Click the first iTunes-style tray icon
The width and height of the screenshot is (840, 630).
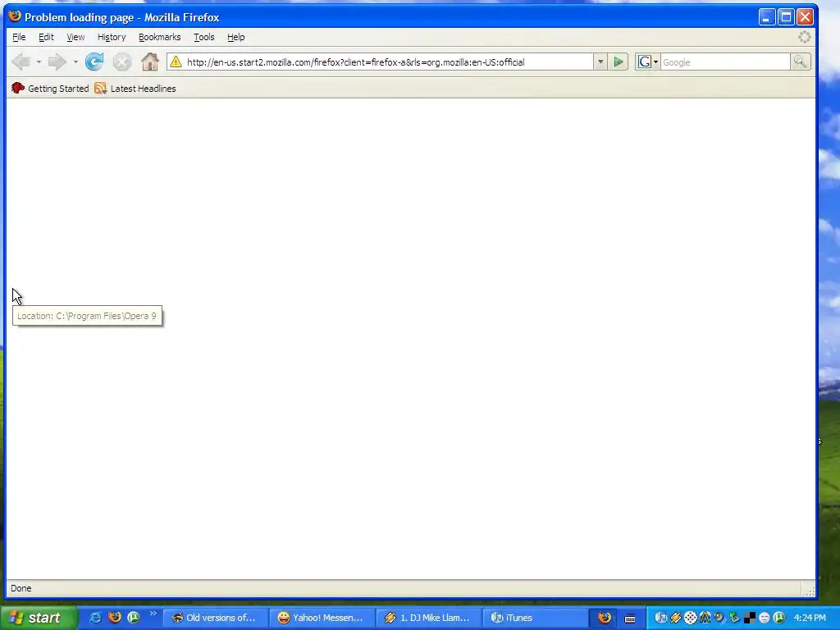click(661, 618)
